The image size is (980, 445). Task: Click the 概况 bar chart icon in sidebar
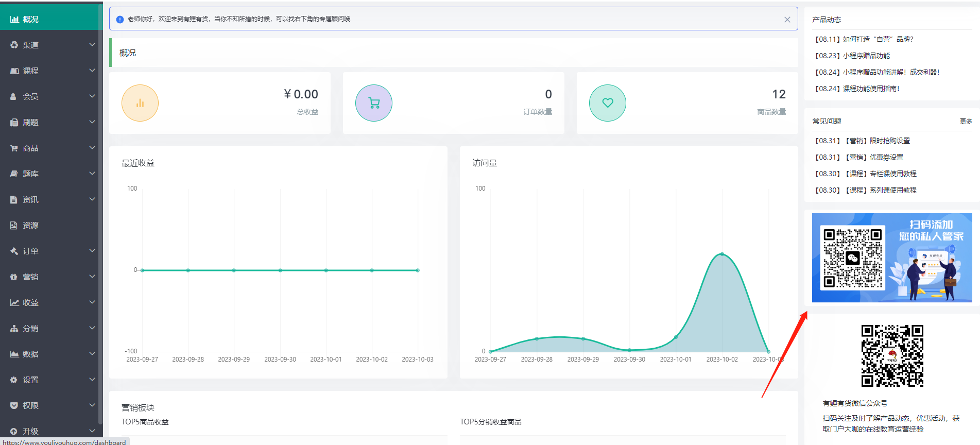[14, 19]
